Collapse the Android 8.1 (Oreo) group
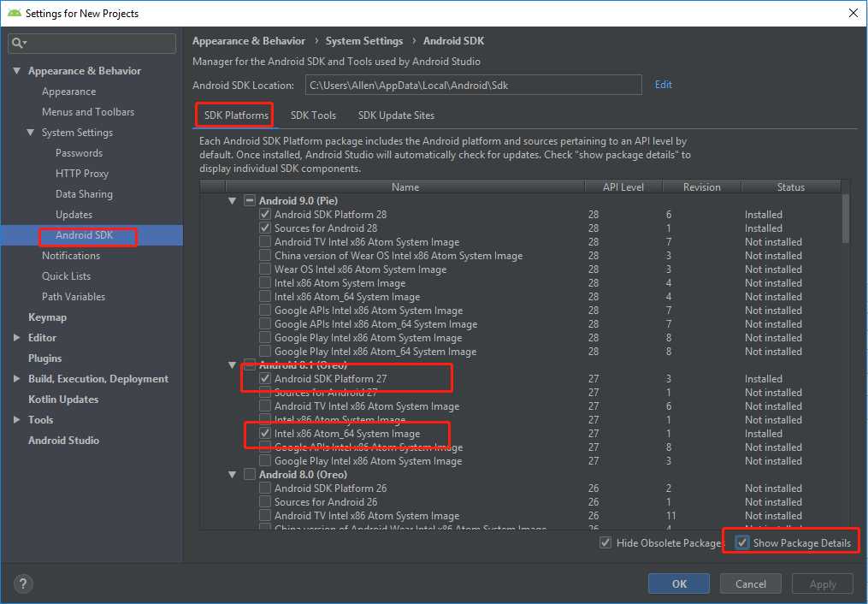Viewport: 868px width, 604px height. click(x=233, y=364)
